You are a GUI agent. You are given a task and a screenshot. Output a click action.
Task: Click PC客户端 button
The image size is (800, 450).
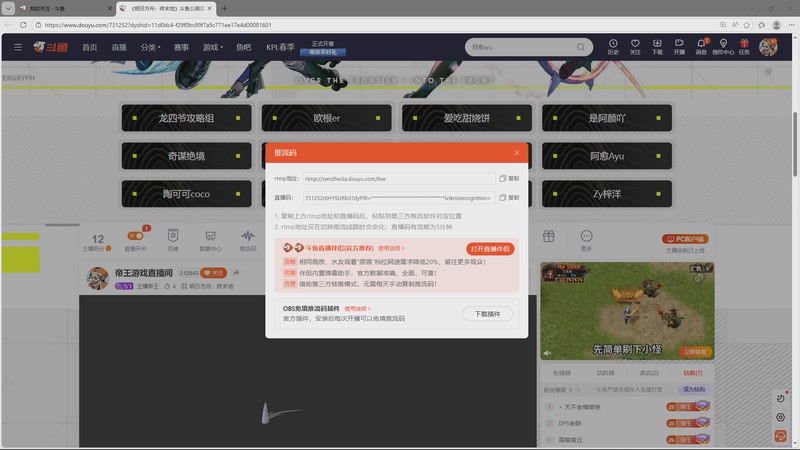pos(685,239)
